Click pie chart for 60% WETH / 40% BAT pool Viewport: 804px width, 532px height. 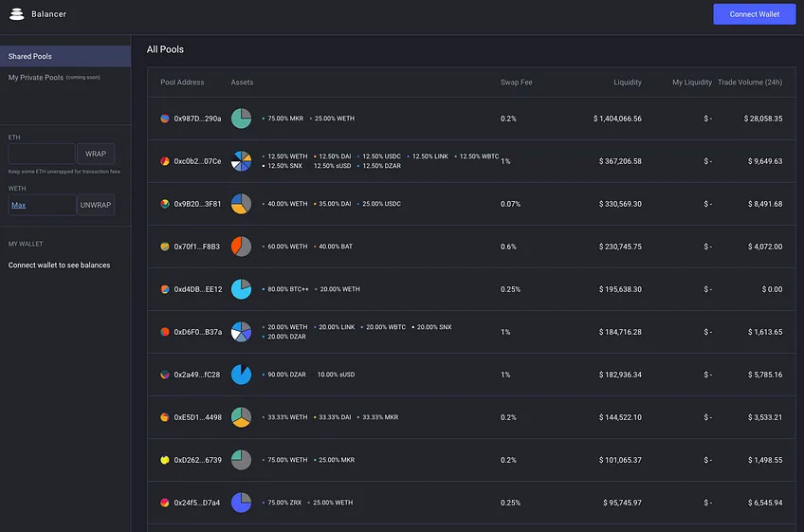point(241,247)
